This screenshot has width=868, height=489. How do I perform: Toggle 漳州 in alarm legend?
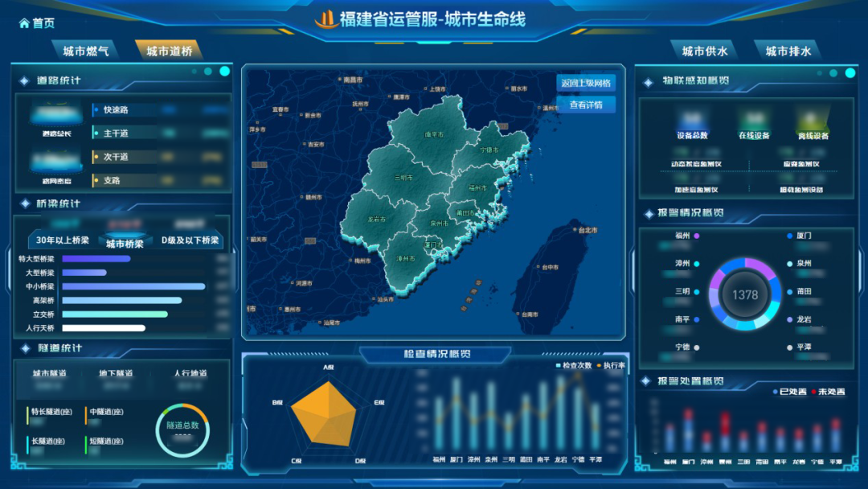pos(687,263)
